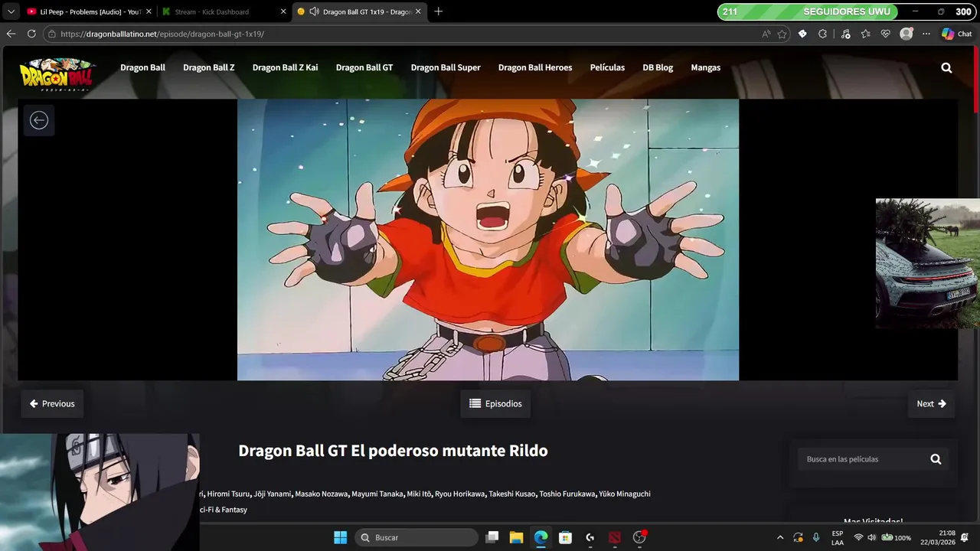Screen dimensions: 980x551
Task: Click in the Busca en las películas field
Action: (x=861, y=459)
